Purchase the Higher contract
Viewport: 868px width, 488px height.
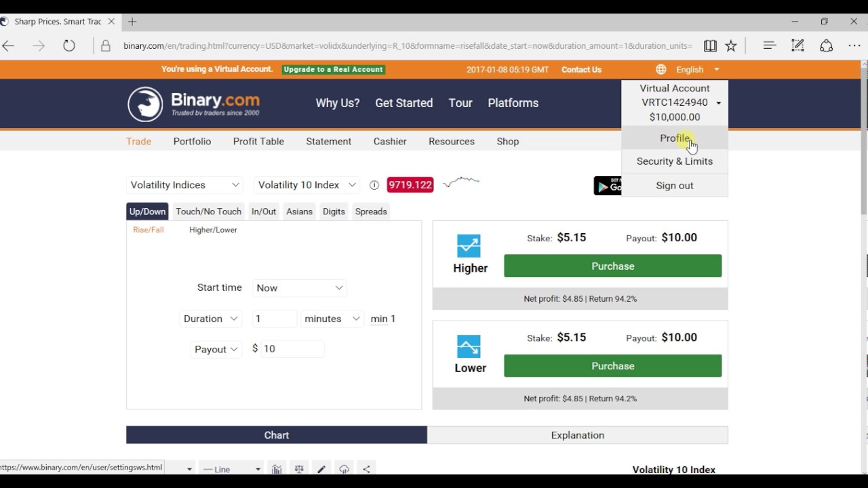pyautogui.click(x=613, y=266)
